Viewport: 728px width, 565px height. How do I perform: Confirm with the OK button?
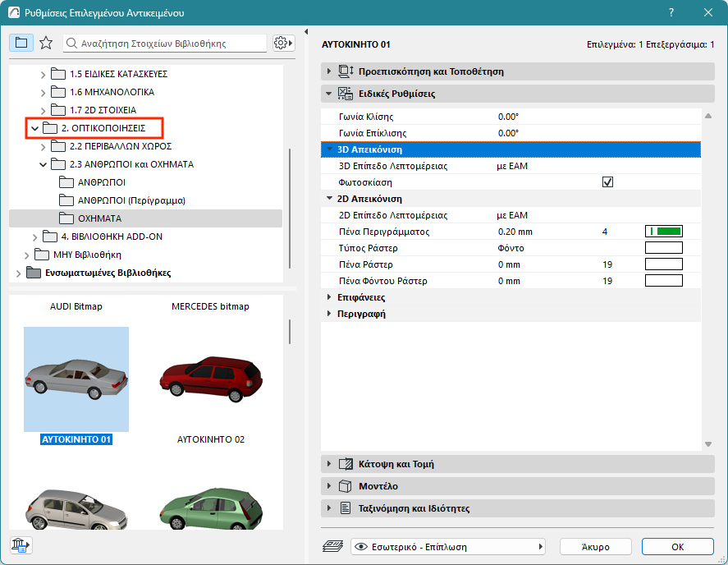point(677,546)
